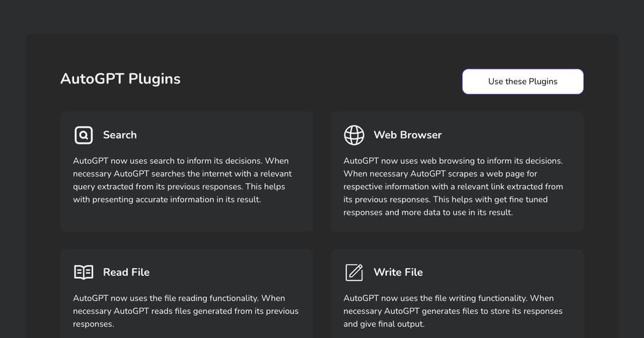This screenshot has height=338, width=644.
Task: Click the Read File description about file reading
Action: point(185,311)
